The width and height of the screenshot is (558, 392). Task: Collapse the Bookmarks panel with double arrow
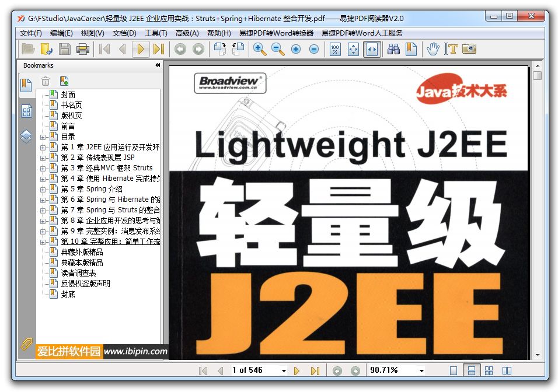[158, 65]
